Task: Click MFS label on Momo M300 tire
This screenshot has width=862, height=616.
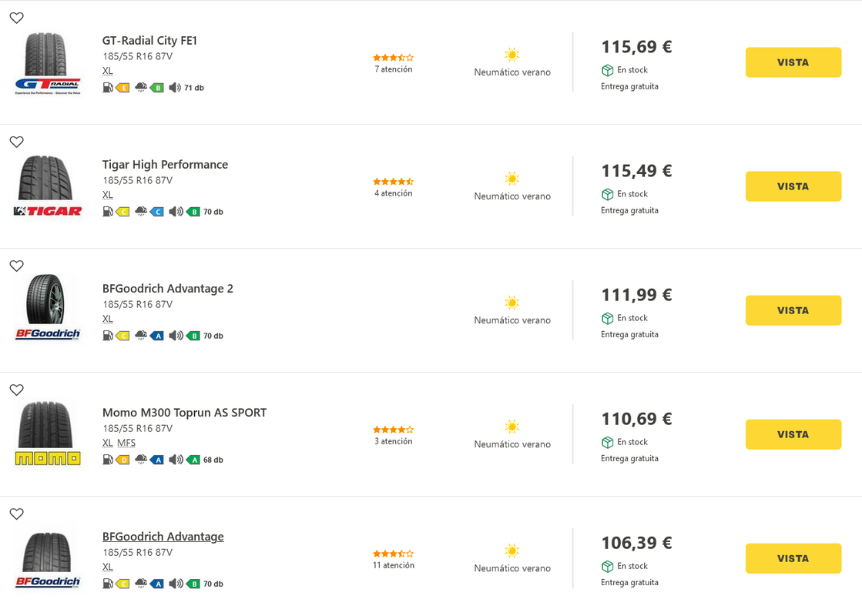Action: coord(126,443)
